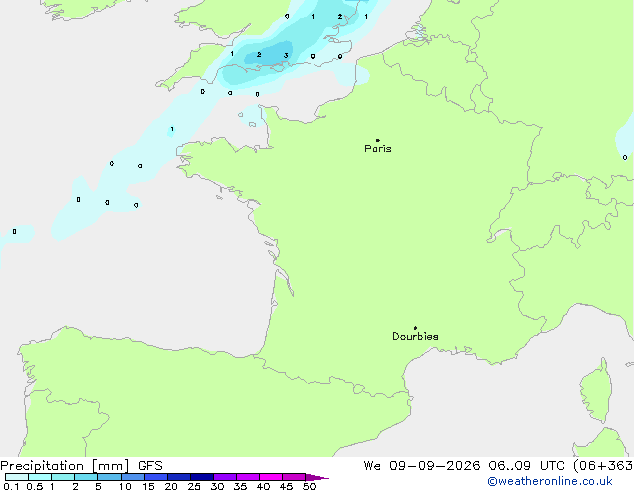
Task: Click the '0.1' legend scale label
Action: [11, 486]
